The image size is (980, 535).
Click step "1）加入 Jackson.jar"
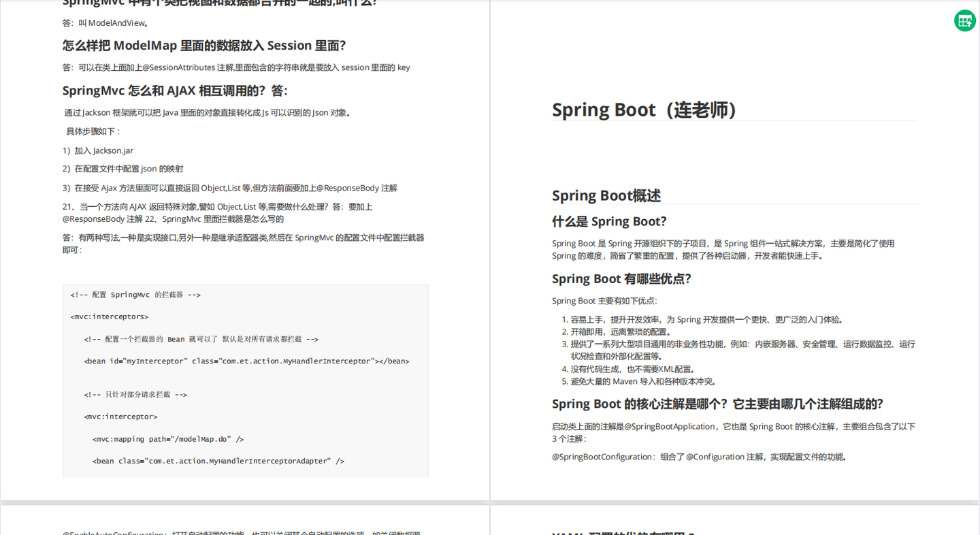point(98,150)
